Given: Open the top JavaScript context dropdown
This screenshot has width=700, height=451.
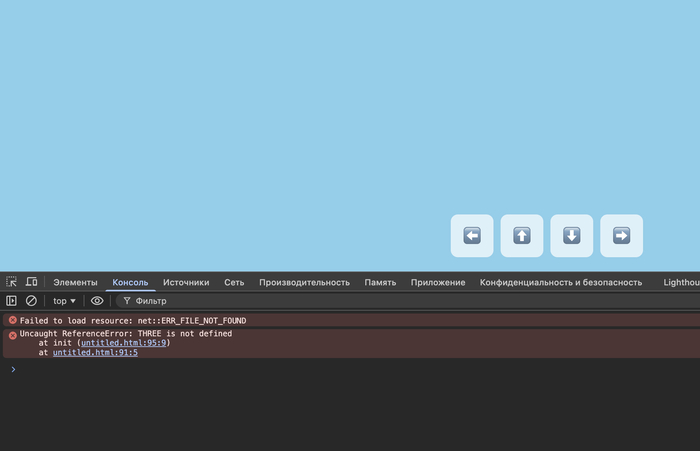Looking at the screenshot, I should 64,301.
